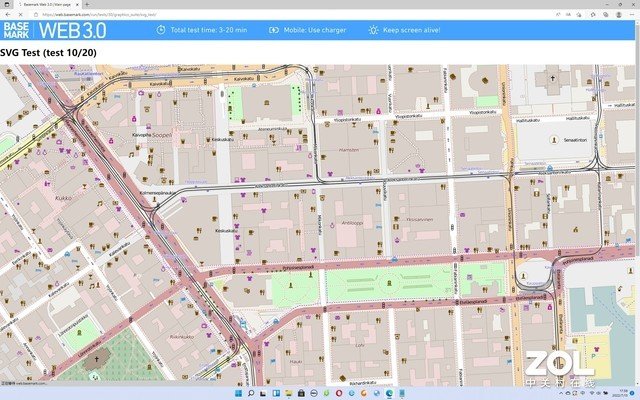Screen dimensions: 640x400
Task: Close the Basemark Web 3.0 tab
Action: click(x=77, y=4)
